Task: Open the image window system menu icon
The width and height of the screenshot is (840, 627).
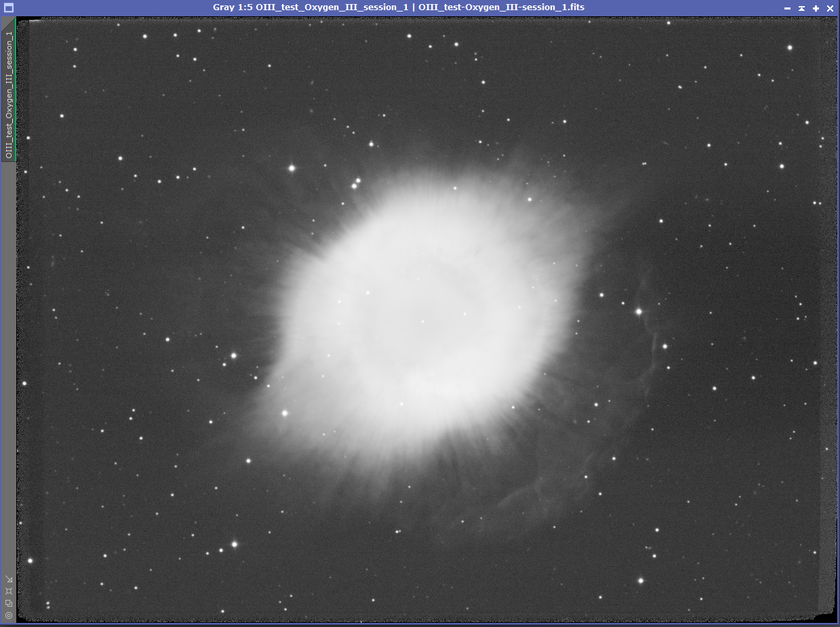Action: click(9, 7)
